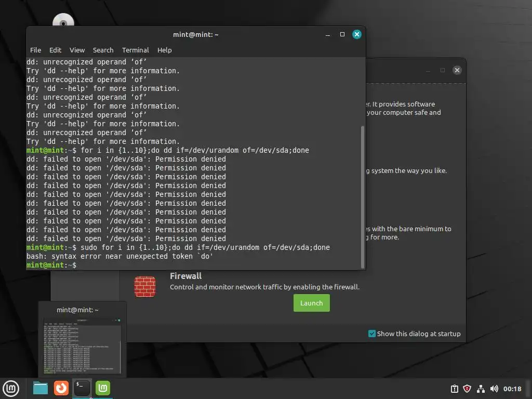Click the Firewall description text
This screenshot has height=399, width=532.
[x=264, y=287]
